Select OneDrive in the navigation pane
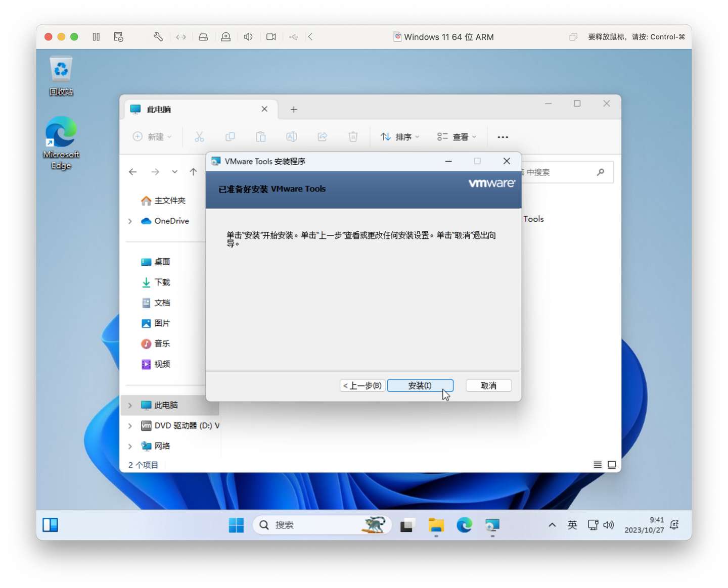 pos(165,221)
